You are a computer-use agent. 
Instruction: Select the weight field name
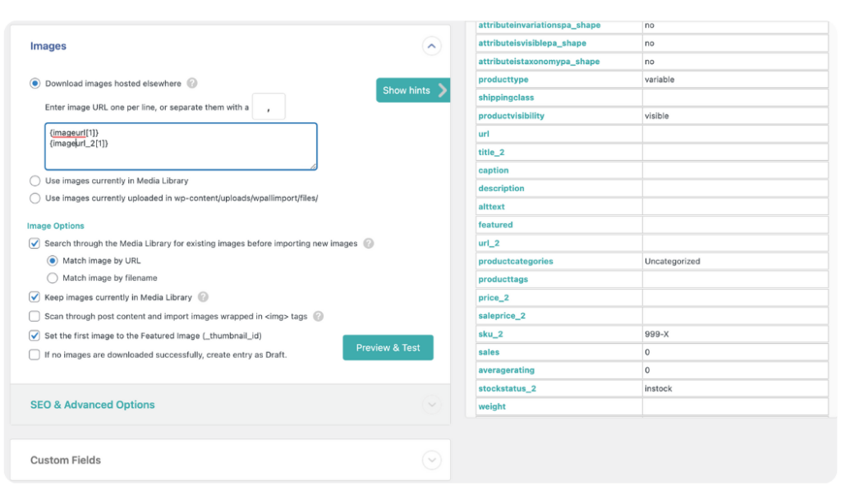(492, 406)
